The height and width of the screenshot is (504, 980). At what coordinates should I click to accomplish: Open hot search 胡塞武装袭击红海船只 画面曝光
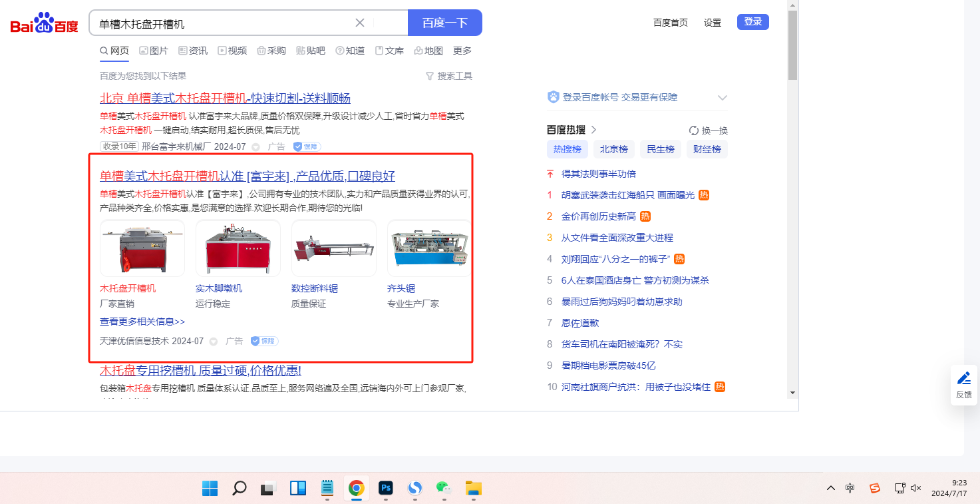628,195
